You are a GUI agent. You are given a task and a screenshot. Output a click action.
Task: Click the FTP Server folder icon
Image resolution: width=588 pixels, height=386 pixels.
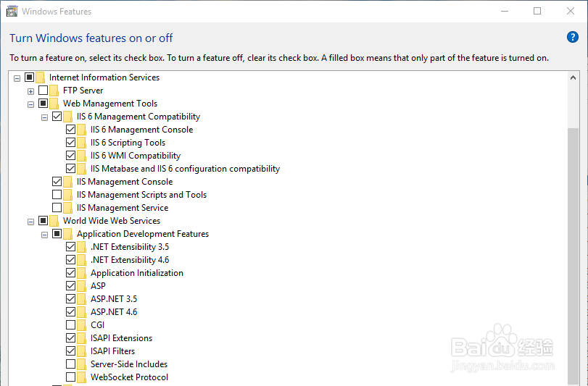click(54, 91)
